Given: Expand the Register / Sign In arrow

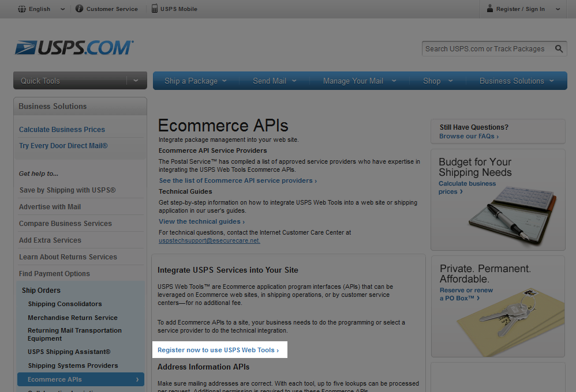Looking at the screenshot, I should [x=558, y=9].
